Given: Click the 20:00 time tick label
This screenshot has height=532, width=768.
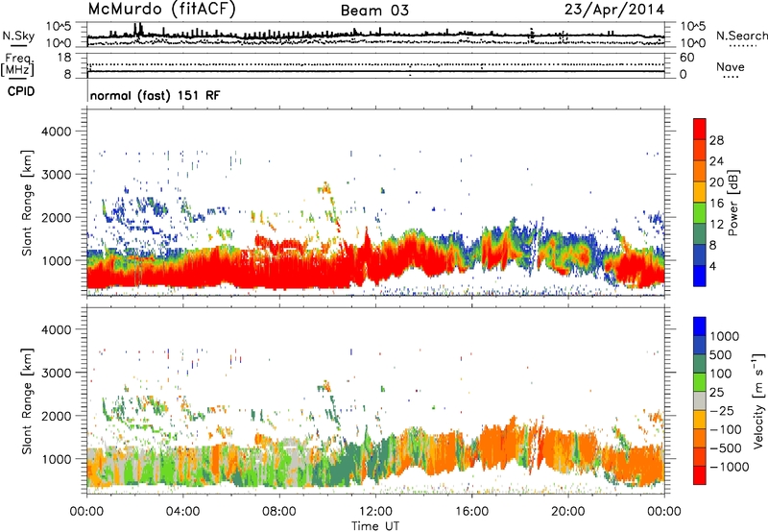Looking at the screenshot, I should click(567, 512).
